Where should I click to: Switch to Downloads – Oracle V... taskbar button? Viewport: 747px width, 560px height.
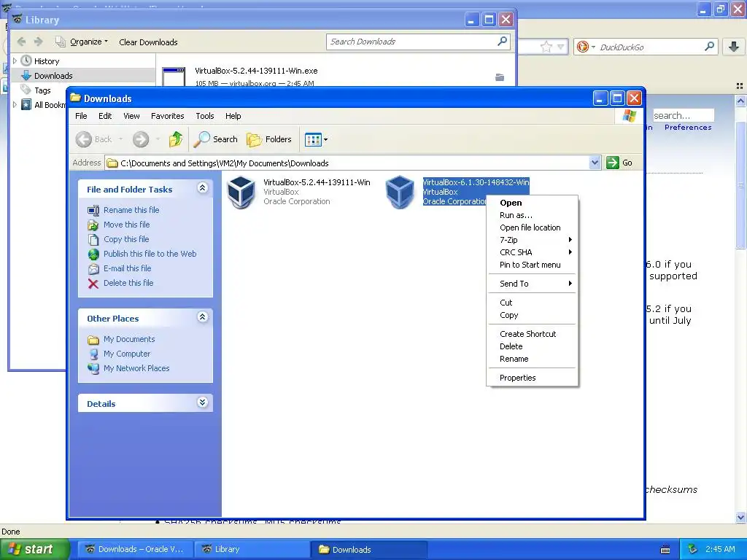coord(135,550)
